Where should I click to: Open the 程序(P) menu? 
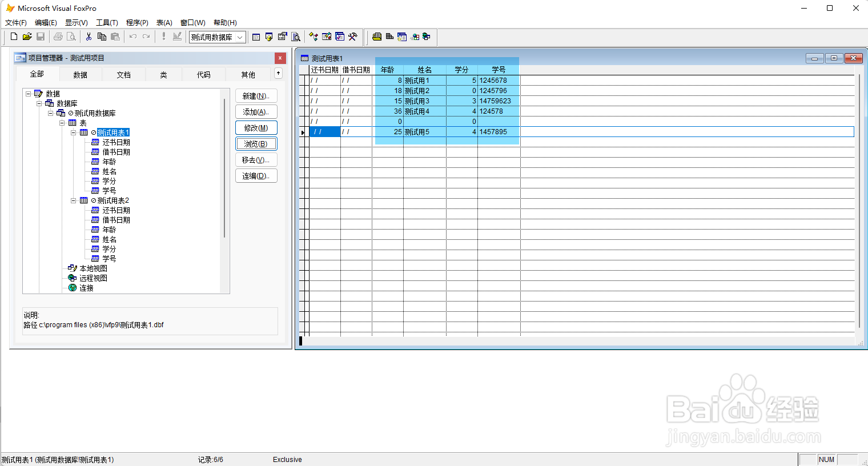[x=137, y=23]
